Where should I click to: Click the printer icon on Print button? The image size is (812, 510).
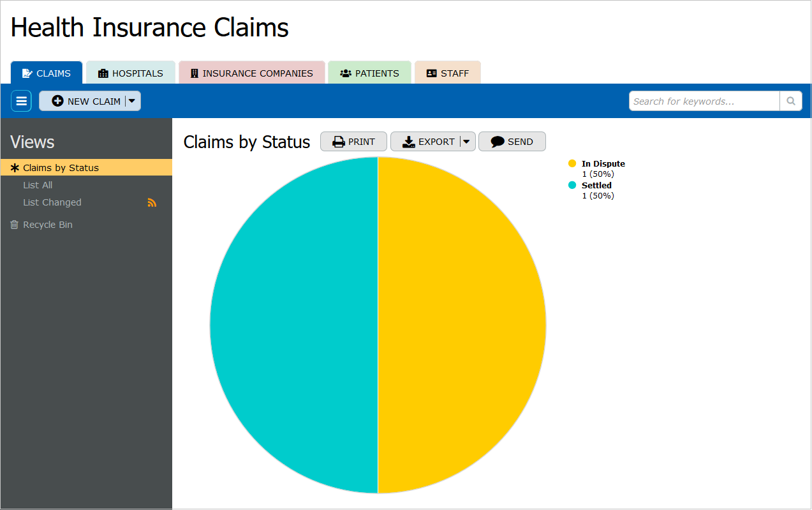(339, 142)
